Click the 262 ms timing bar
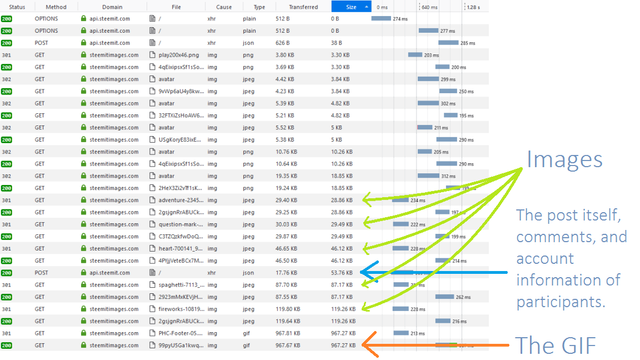640x360 pixels. (444, 297)
